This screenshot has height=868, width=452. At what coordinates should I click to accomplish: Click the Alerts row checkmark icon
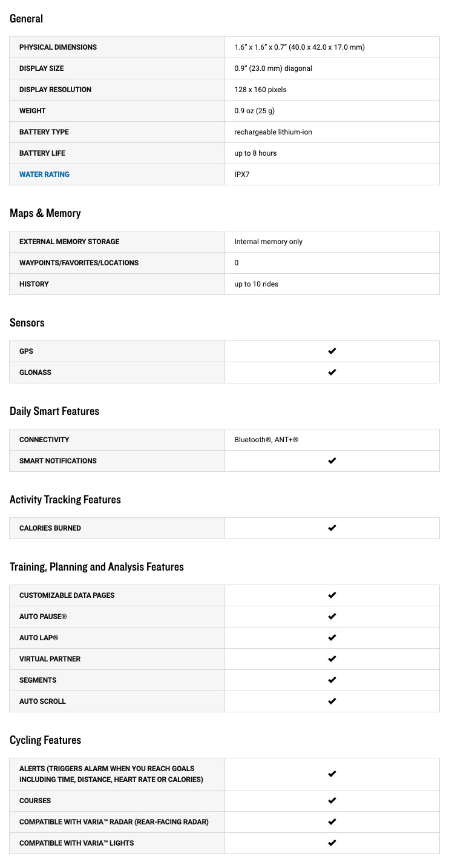pyautogui.click(x=332, y=774)
